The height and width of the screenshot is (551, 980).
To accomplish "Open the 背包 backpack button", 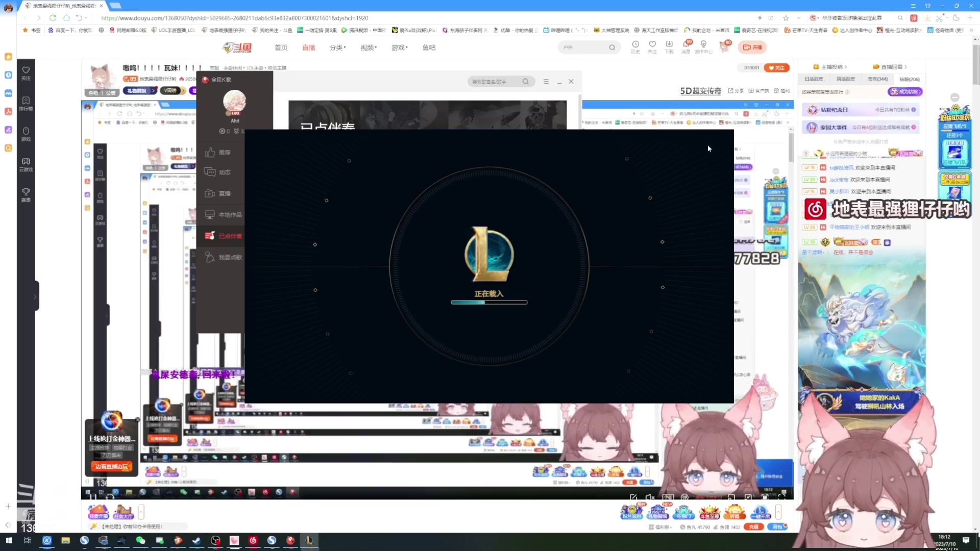I will tap(777, 527).
